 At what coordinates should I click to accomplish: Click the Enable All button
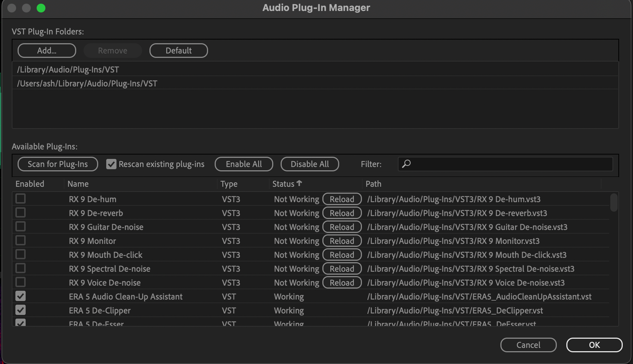[244, 164]
